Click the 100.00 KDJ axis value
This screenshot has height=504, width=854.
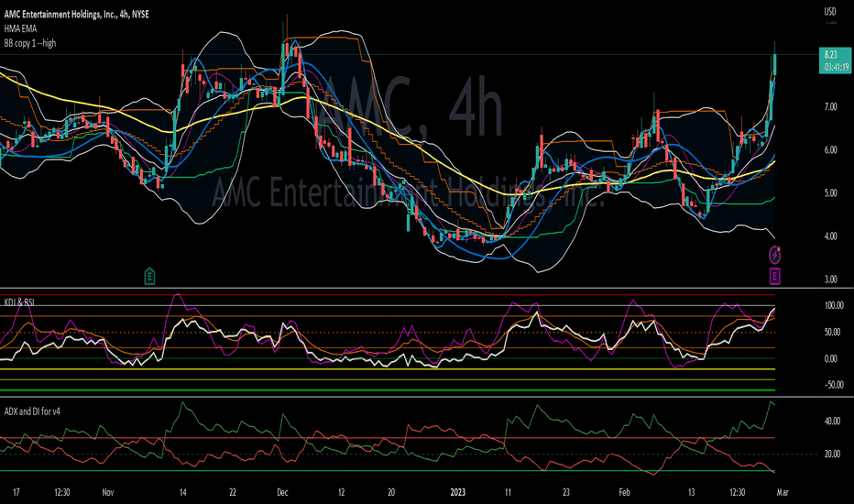tap(833, 306)
